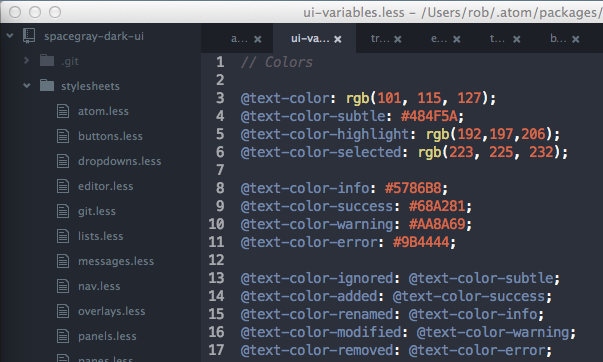The width and height of the screenshot is (603, 362).
Task: Click the @text-color-selected variable name
Action: pyautogui.click(x=321, y=152)
